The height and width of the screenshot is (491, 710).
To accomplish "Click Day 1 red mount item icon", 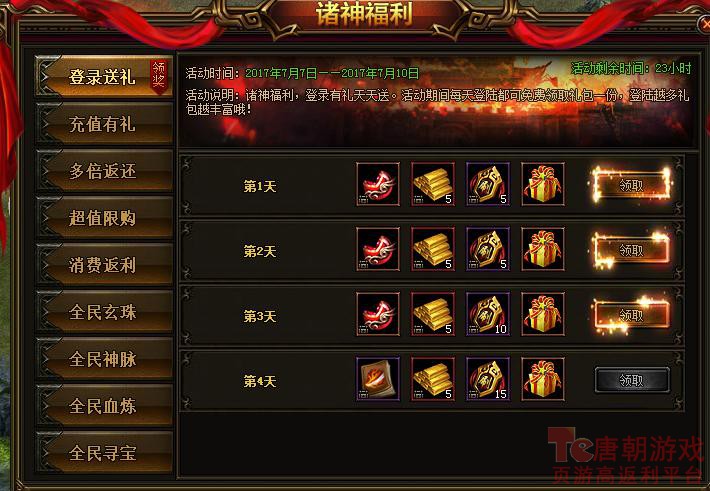I will coord(378,184).
